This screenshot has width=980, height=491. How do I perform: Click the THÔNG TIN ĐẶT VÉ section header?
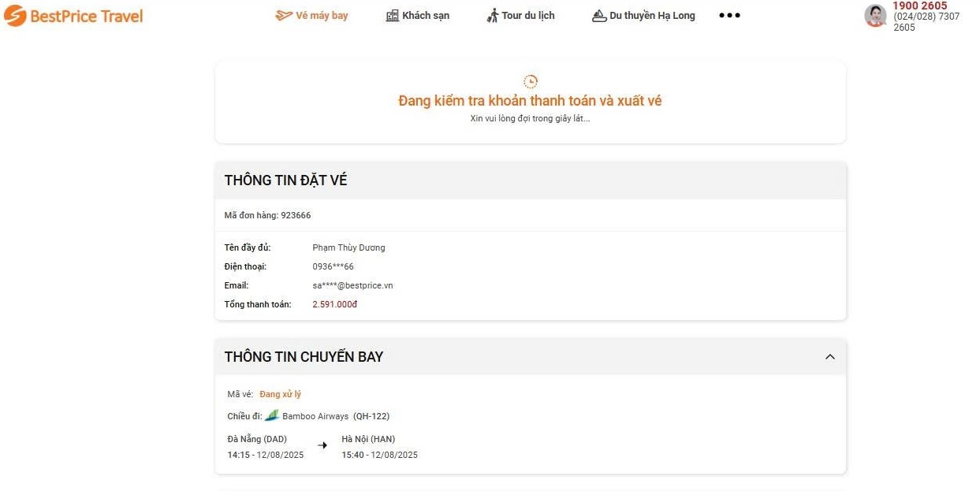pos(286,180)
